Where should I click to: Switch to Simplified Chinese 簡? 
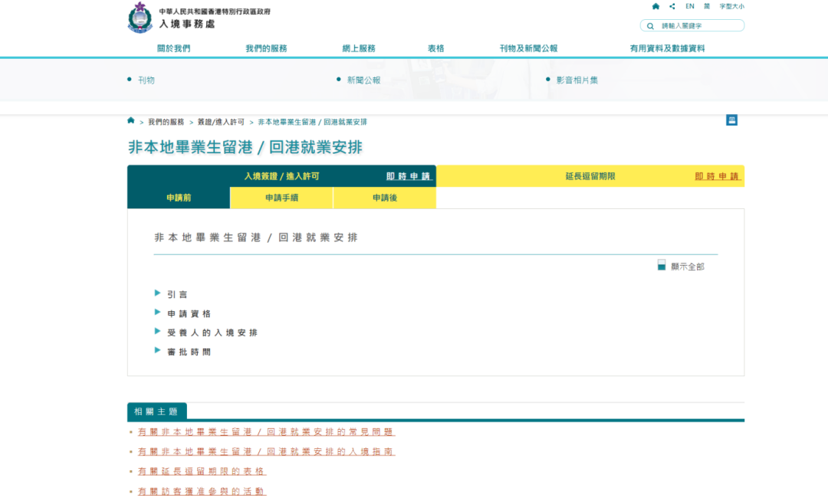(707, 6)
